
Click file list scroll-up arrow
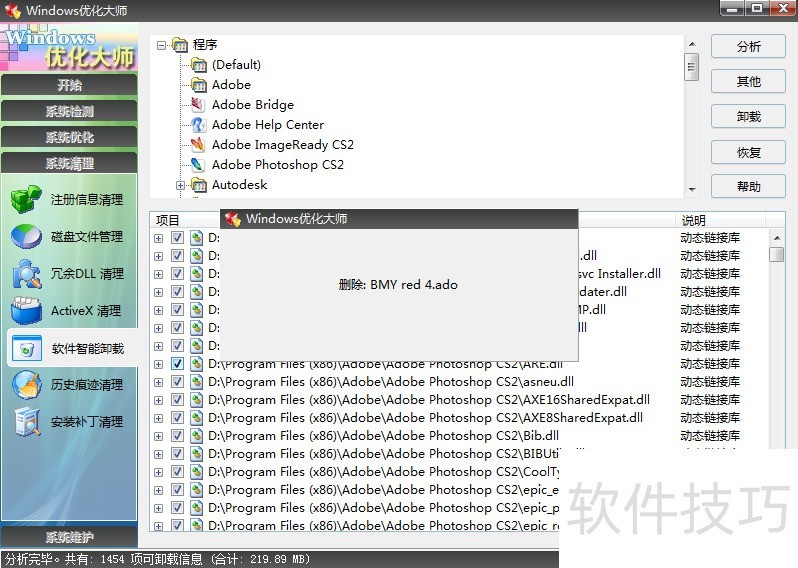pyautogui.click(x=777, y=238)
